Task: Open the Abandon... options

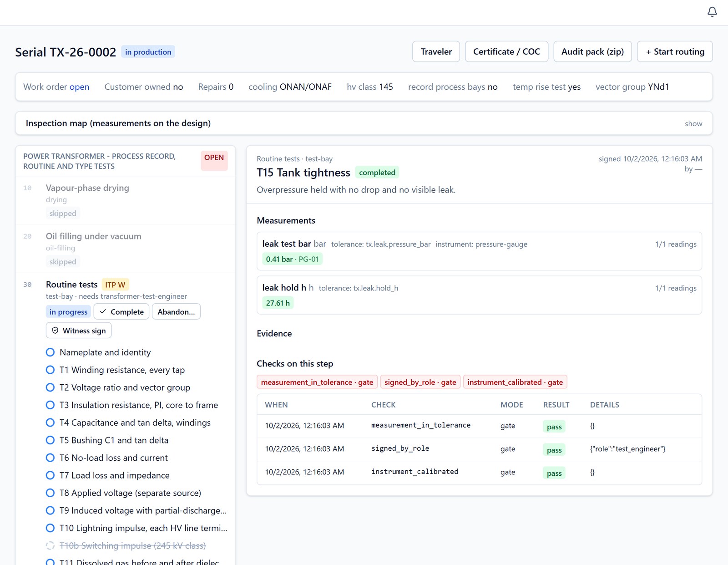Action: (176, 311)
